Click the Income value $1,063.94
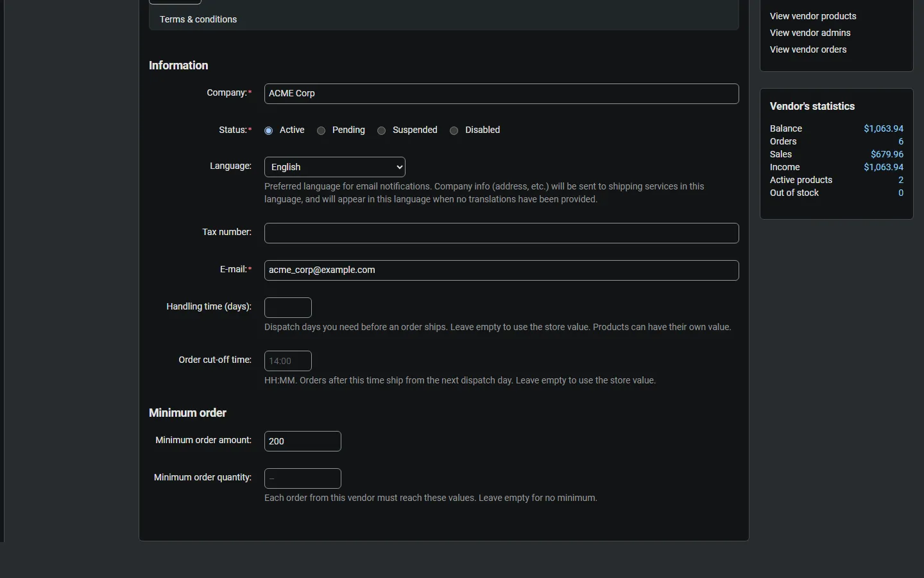924x578 pixels. (884, 167)
